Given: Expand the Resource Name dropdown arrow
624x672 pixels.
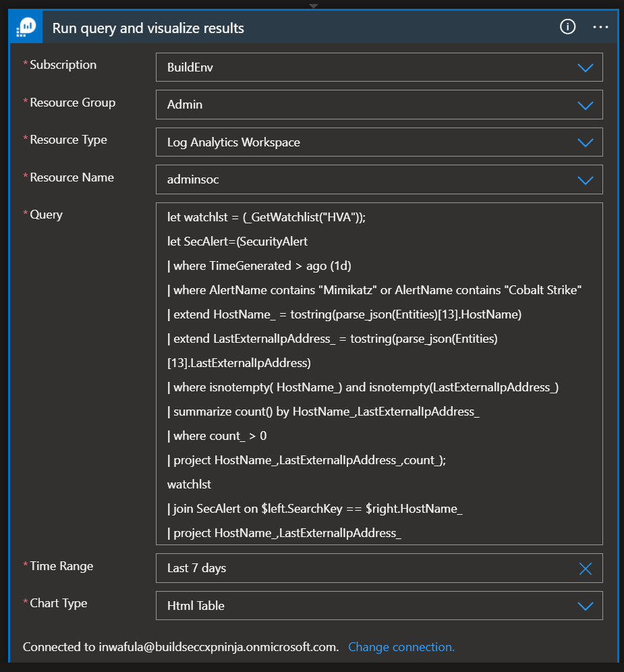Looking at the screenshot, I should [x=585, y=180].
